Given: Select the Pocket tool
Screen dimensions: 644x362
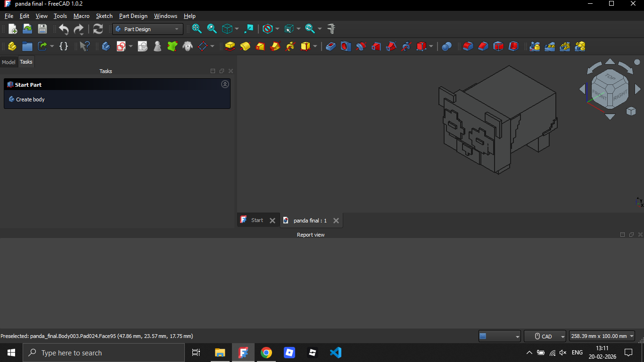Looking at the screenshot, I should click(331, 46).
